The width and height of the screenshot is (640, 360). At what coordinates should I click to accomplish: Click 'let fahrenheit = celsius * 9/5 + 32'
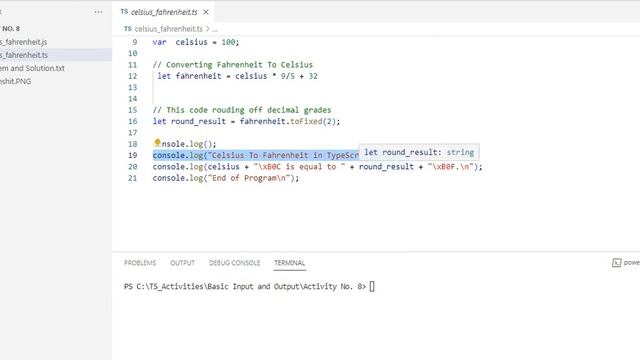pyautogui.click(x=238, y=76)
